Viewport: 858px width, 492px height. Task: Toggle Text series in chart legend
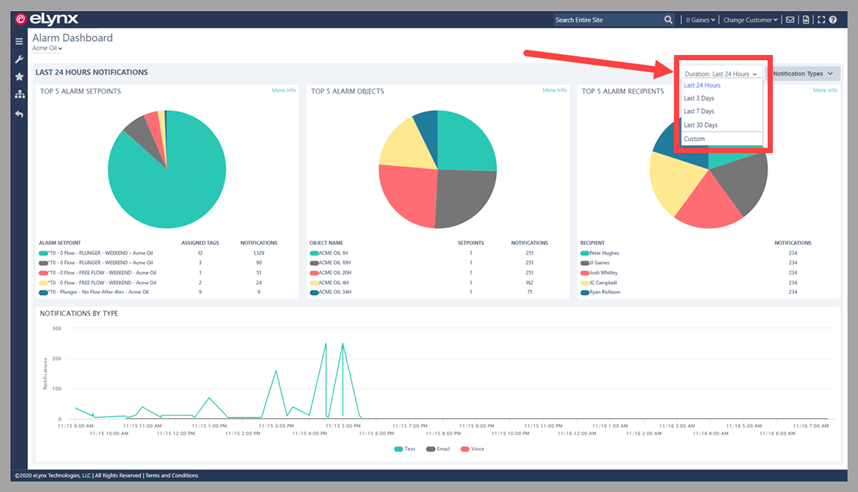404,449
